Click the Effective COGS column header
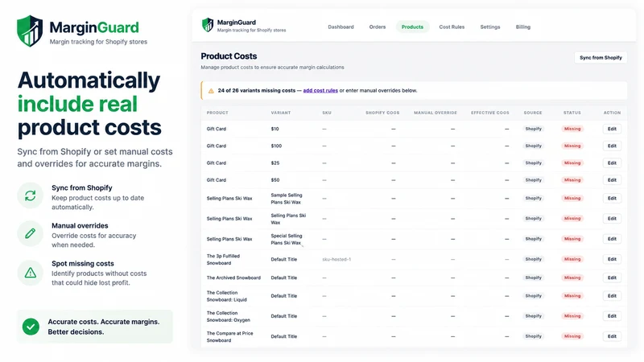This screenshot has height=362, width=644. point(489,113)
